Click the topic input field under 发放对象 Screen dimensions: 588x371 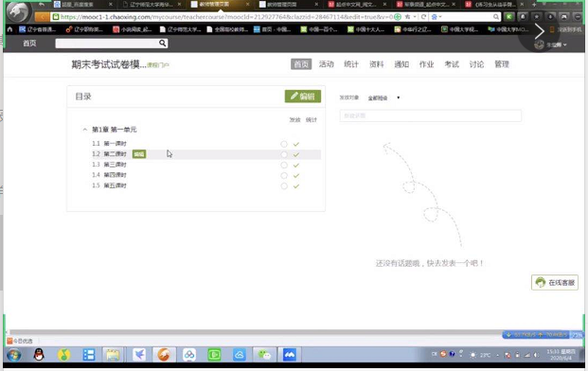[431, 115]
